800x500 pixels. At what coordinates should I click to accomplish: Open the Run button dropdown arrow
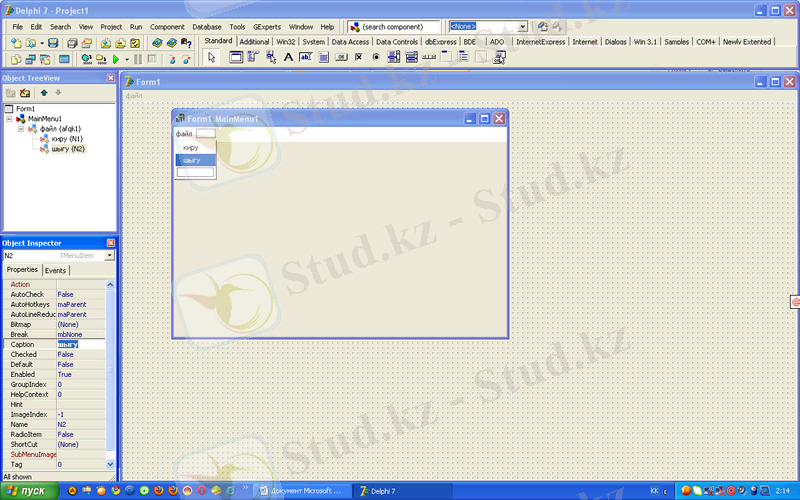127,59
